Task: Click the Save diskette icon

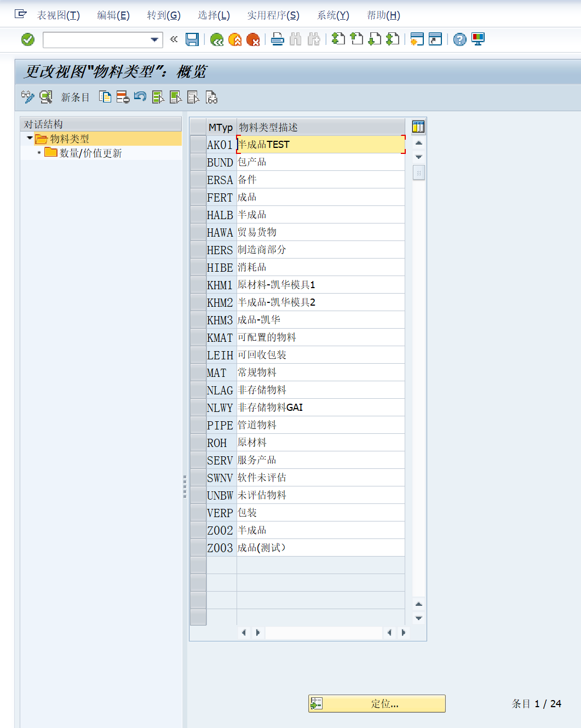Action: (x=192, y=39)
